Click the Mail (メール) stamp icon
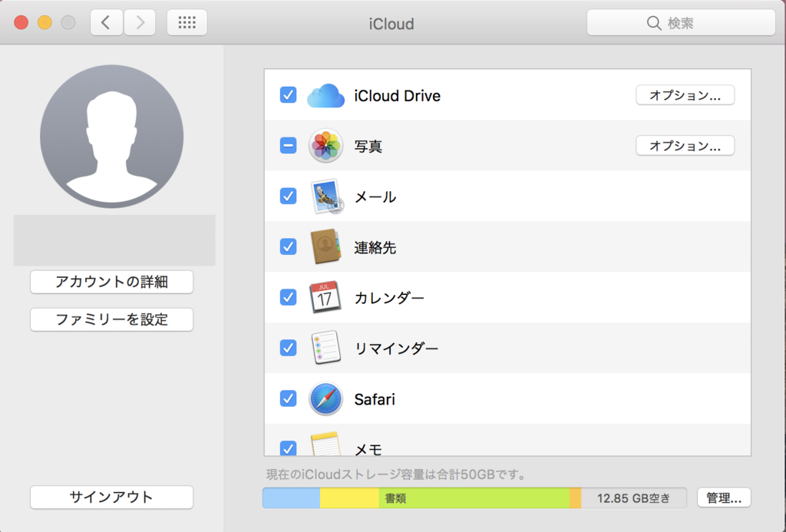The height and width of the screenshot is (532, 786). 327,197
